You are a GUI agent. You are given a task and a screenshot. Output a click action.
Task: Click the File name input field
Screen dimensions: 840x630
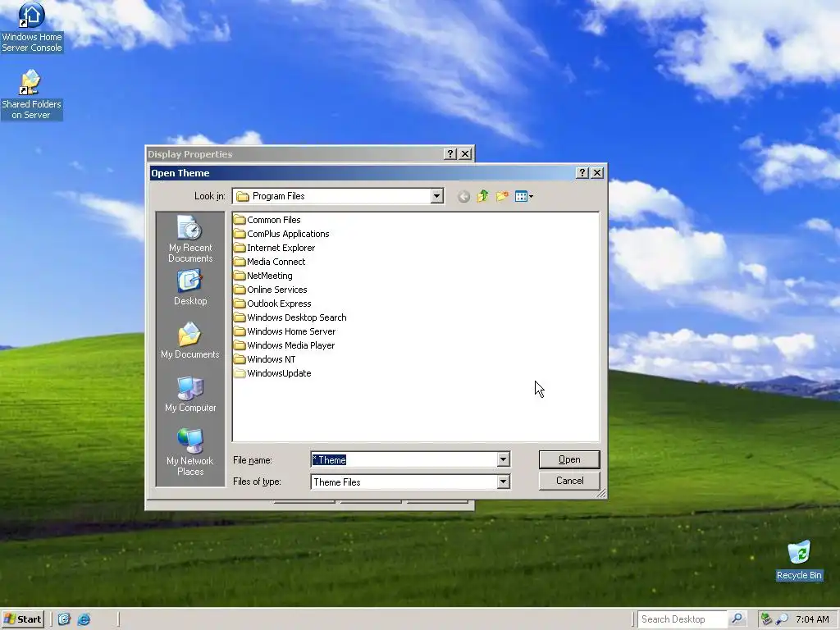coord(404,459)
